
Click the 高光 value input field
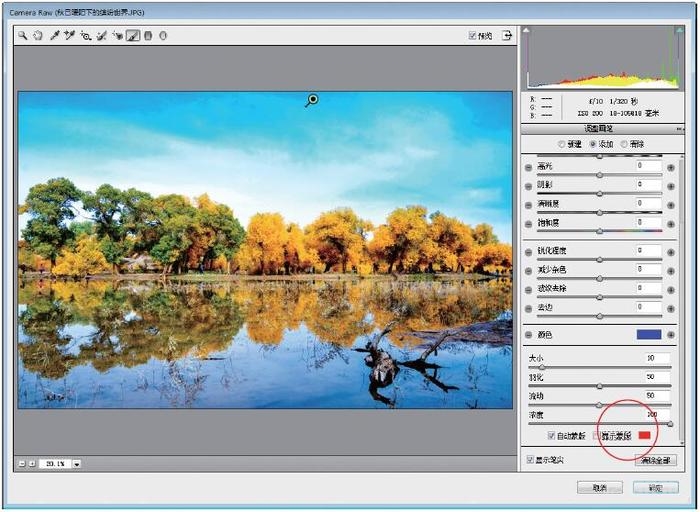click(x=649, y=166)
